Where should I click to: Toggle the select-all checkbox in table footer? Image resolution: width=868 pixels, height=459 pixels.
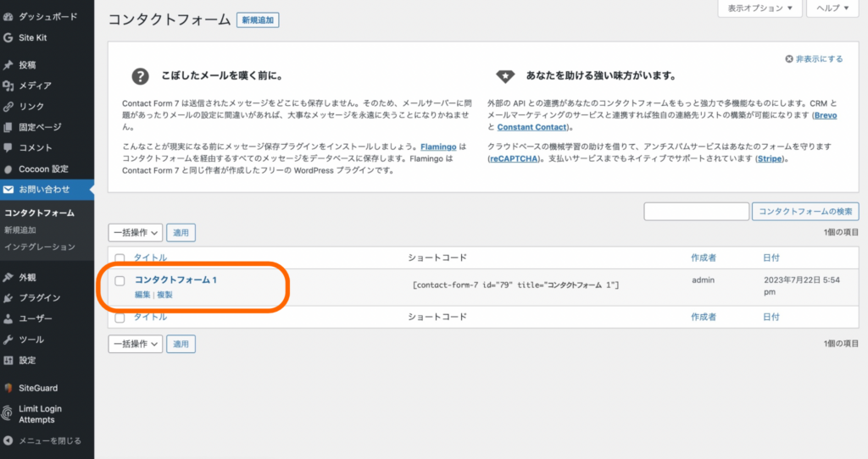coord(120,318)
